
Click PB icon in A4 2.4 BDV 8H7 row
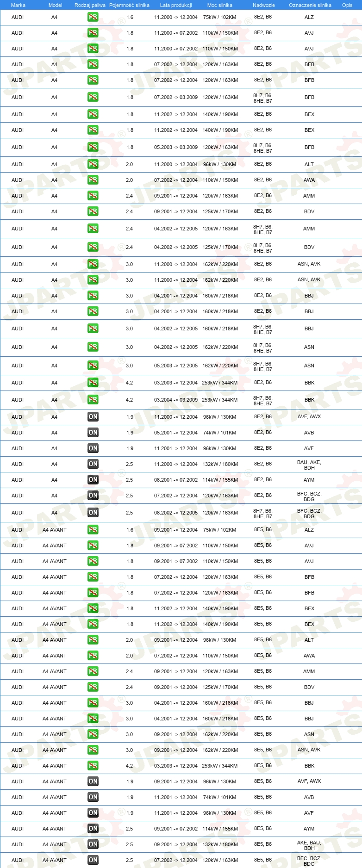click(93, 247)
